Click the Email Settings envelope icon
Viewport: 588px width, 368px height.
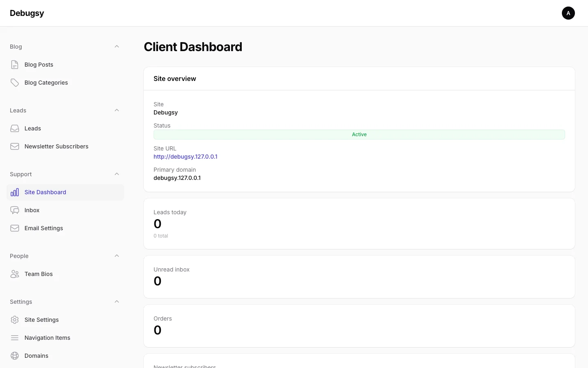pyautogui.click(x=15, y=228)
